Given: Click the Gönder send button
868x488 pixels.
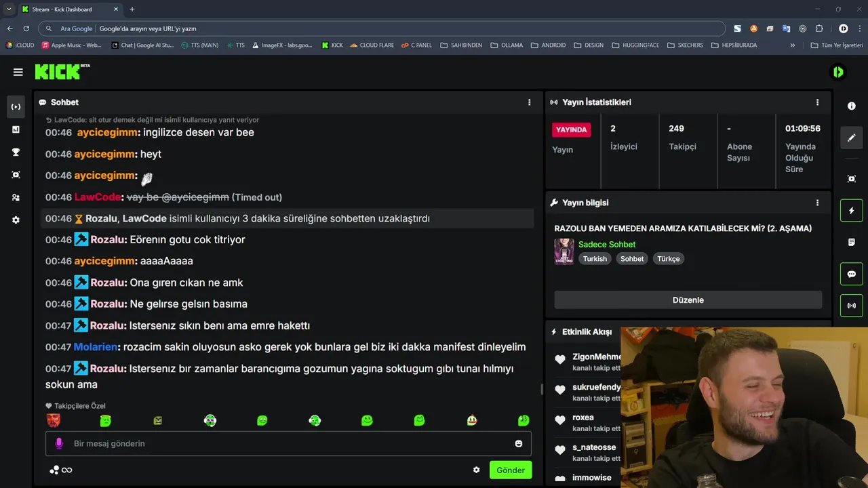Looking at the screenshot, I should click(511, 470).
